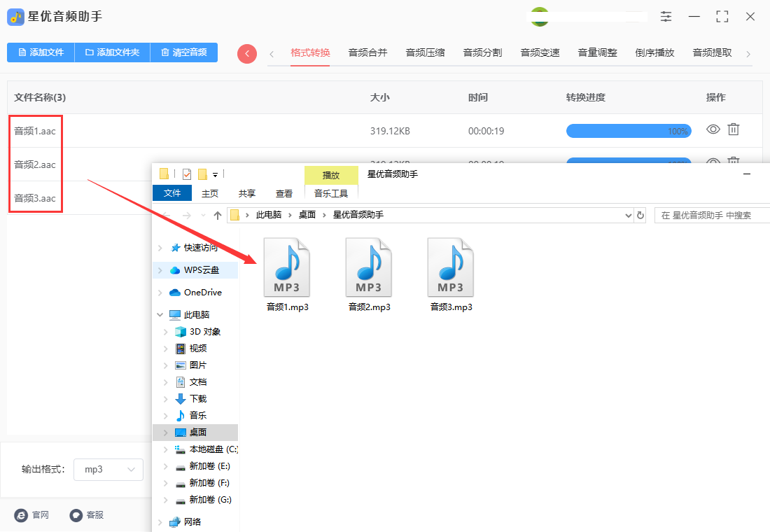Click the Explorer search input field
This screenshot has height=532, width=770.
click(x=712, y=215)
